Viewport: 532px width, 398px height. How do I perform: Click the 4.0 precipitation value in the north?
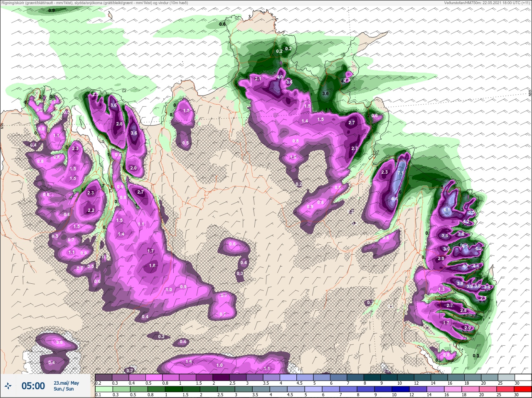[280, 77]
